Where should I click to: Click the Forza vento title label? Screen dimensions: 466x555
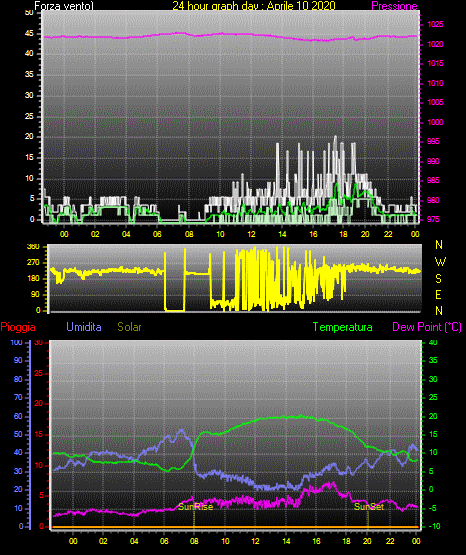pyautogui.click(x=64, y=6)
